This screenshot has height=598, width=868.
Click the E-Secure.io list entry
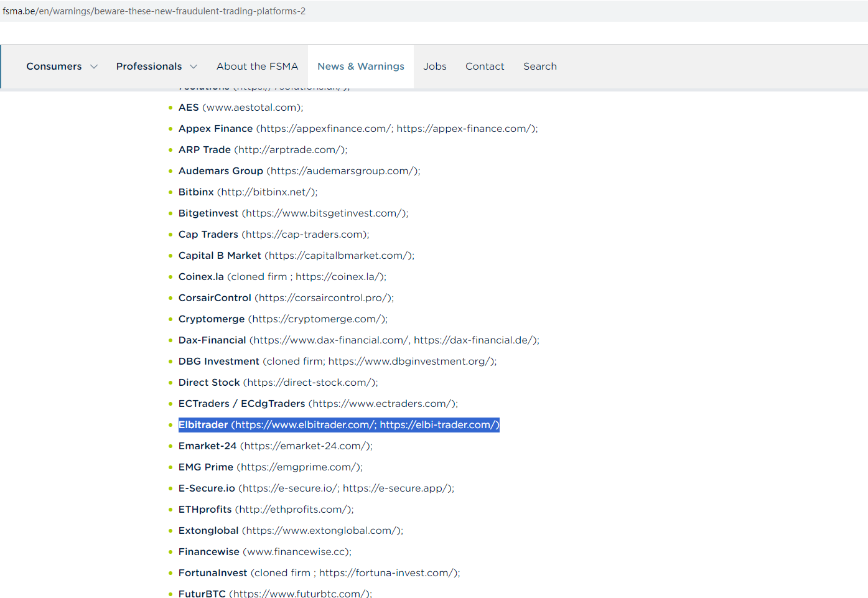[x=316, y=488]
